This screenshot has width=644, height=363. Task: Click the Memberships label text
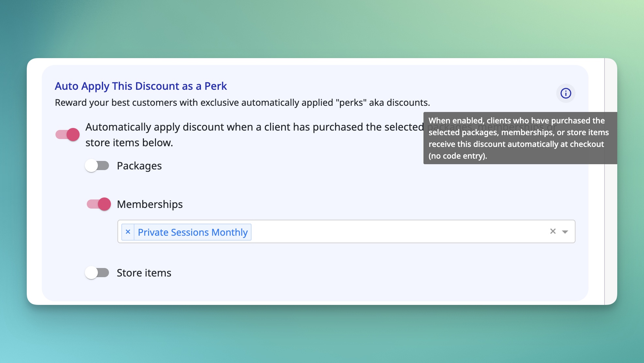(150, 204)
